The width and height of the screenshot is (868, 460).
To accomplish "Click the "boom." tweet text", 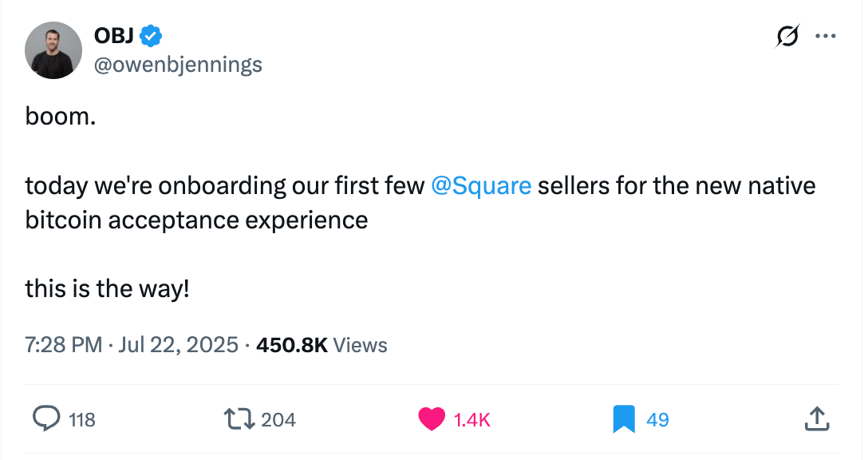I will pos(61,117).
